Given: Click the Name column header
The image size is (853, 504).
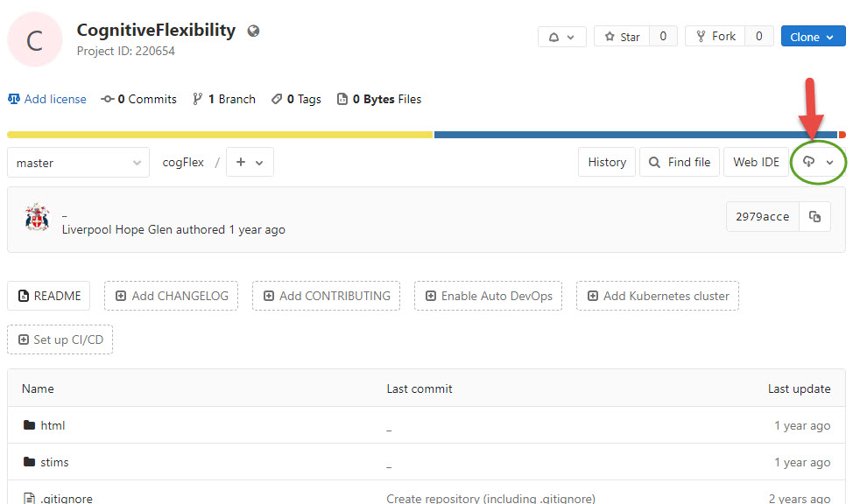Looking at the screenshot, I should 38,388.
